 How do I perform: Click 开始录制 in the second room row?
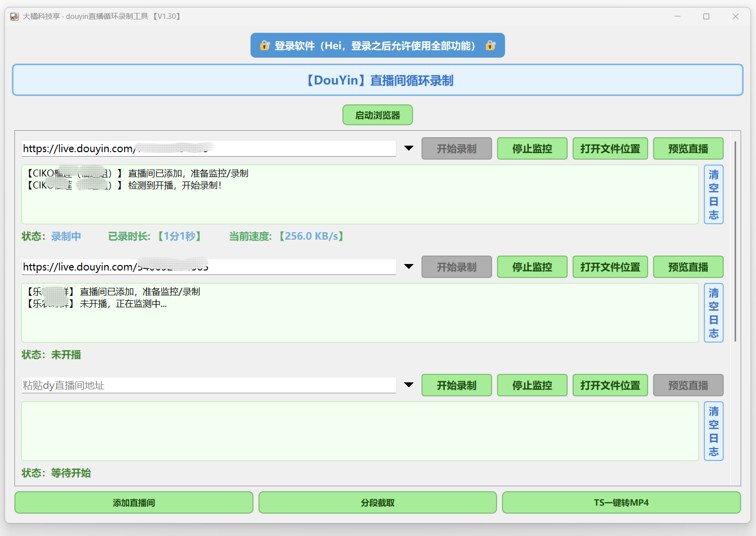click(x=457, y=267)
